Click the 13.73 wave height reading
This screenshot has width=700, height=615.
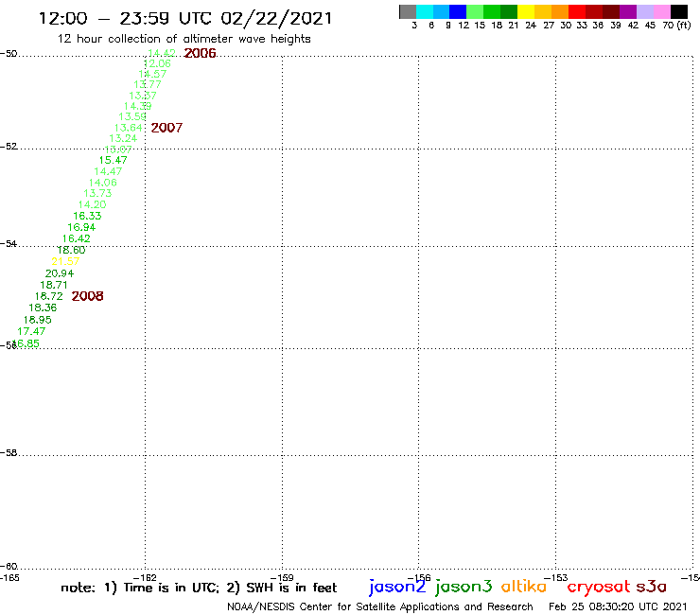97,193
